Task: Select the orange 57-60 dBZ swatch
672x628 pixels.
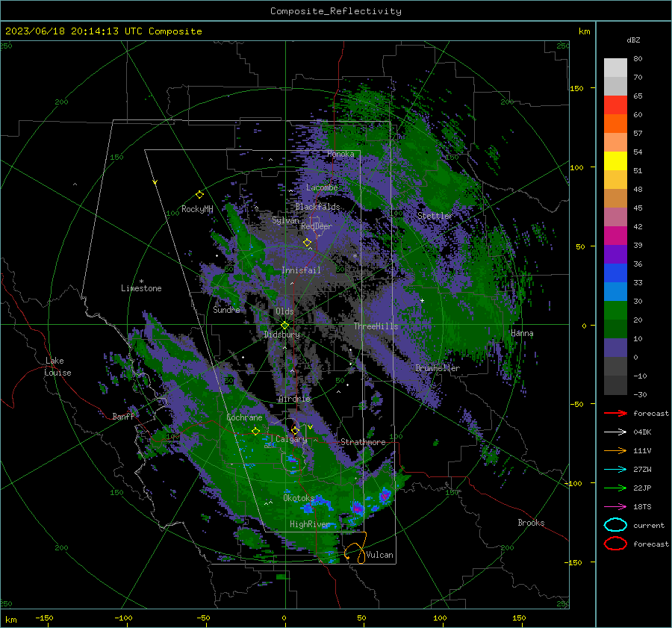Action: [615, 124]
